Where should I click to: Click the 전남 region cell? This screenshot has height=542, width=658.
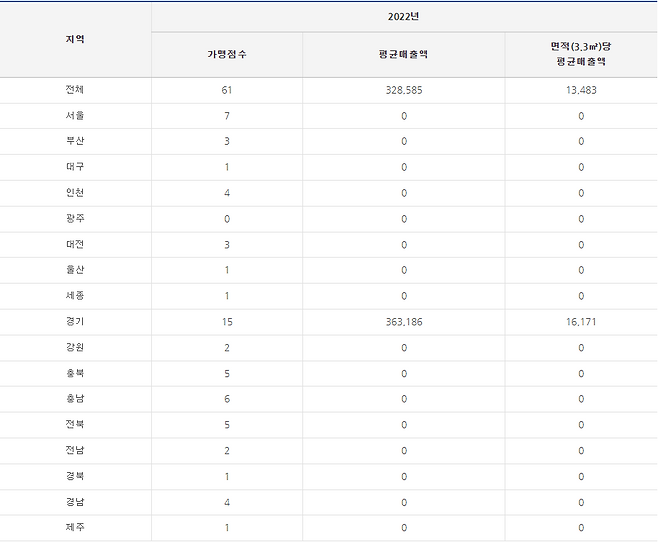click(x=75, y=451)
